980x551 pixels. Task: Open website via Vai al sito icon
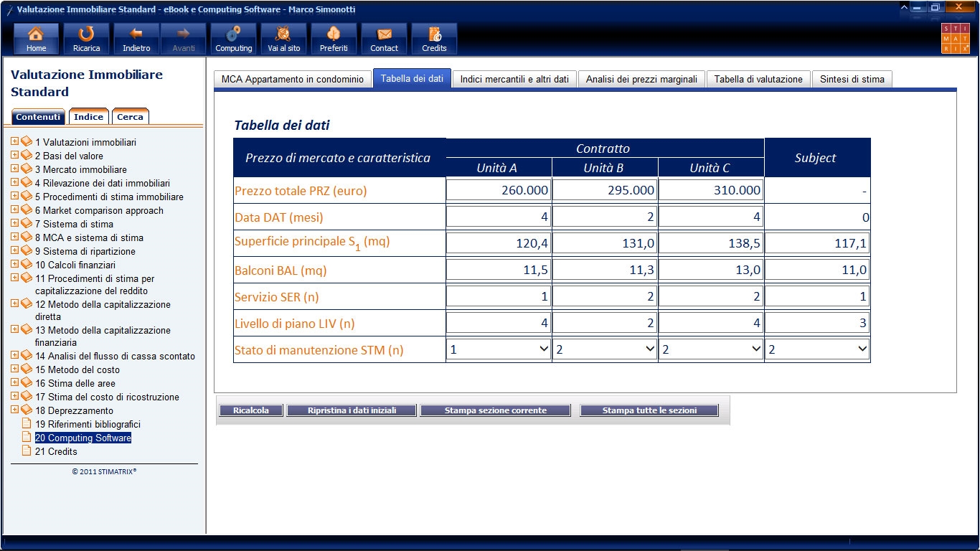pyautogui.click(x=284, y=39)
